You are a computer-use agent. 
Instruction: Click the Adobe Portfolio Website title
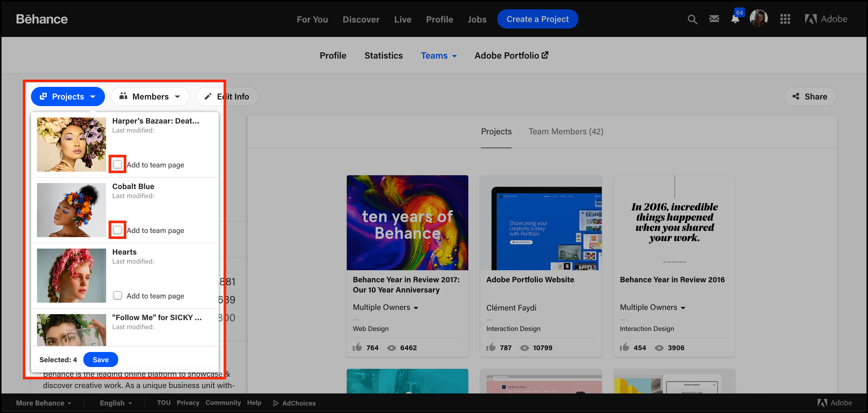[x=530, y=280]
